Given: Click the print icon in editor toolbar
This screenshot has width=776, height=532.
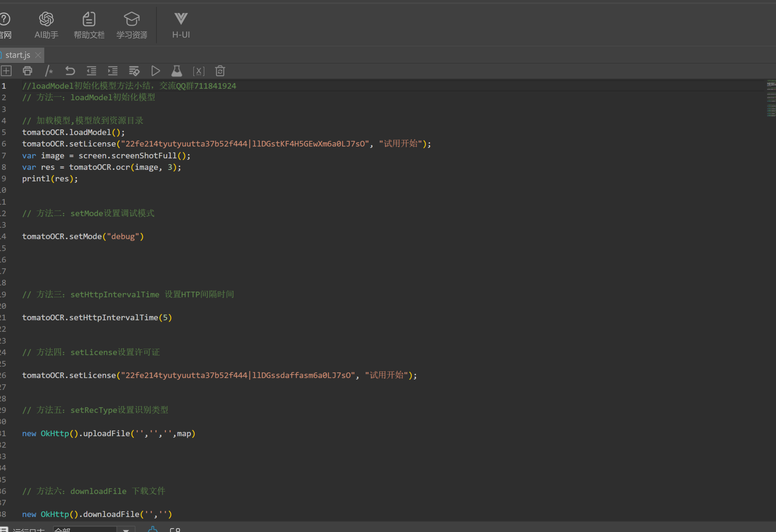Looking at the screenshot, I should (x=27, y=71).
